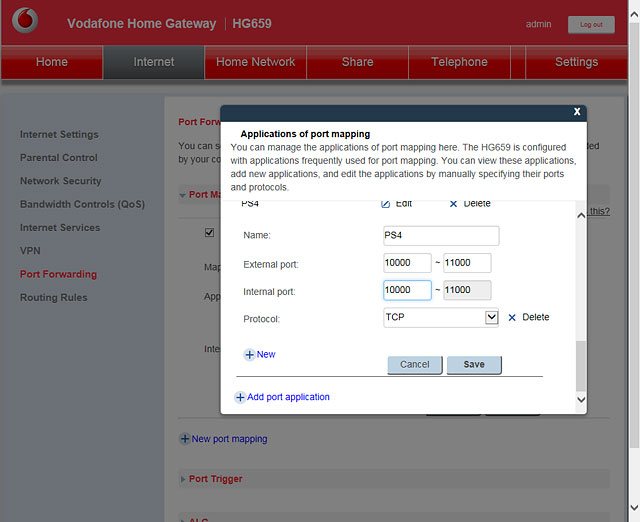Click the Vodafone logo icon
640x522 pixels.
coord(25,20)
